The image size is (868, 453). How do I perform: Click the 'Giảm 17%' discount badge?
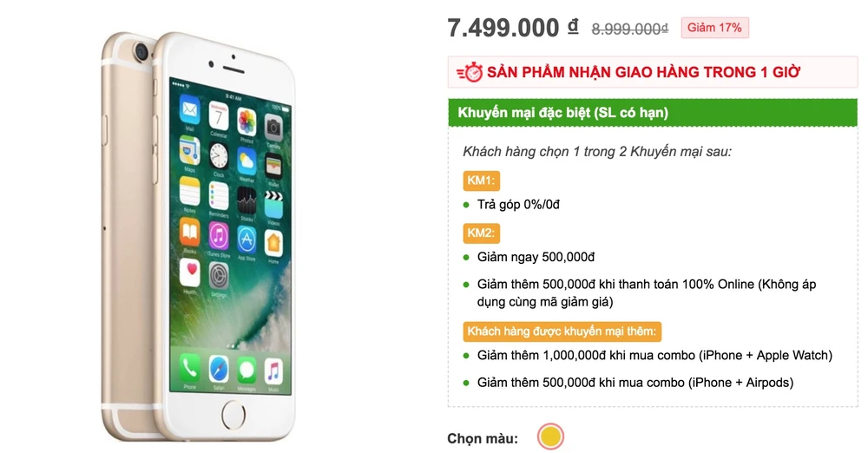pyautogui.click(x=713, y=28)
